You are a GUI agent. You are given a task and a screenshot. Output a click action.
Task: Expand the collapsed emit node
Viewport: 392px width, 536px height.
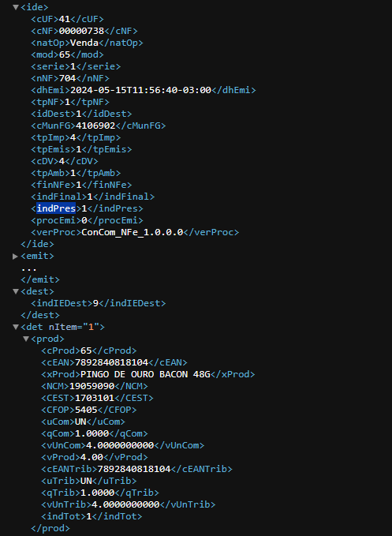pyautogui.click(x=15, y=256)
